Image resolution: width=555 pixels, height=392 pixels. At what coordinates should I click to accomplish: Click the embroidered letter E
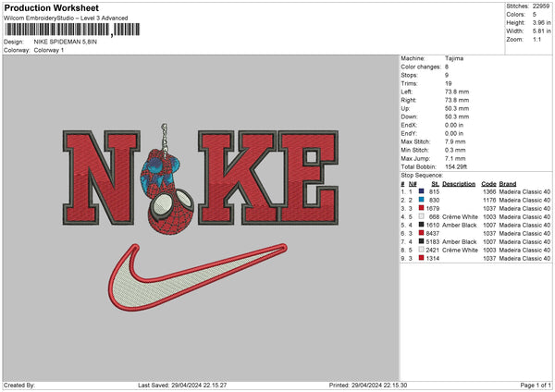tap(308, 178)
